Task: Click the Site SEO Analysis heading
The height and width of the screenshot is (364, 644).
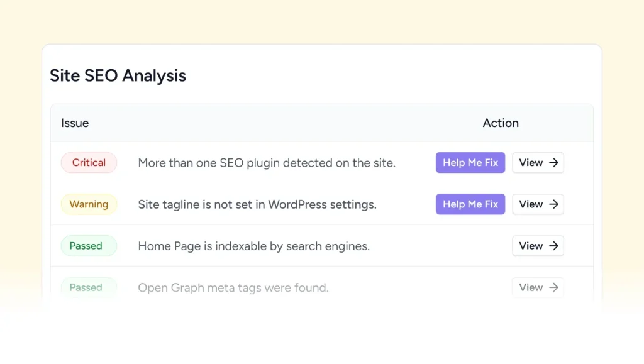Action: pos(118,76)
